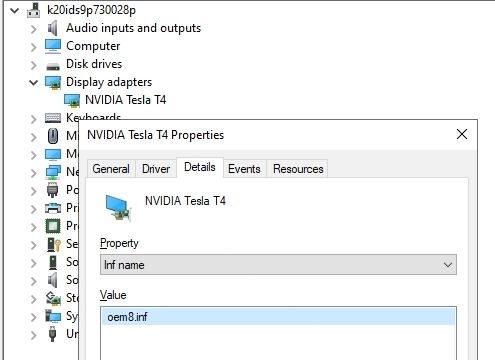495x360 pixels.
Task: Click the Audio inputs and outputs speaker icon
Action: (x=53, y=28)
